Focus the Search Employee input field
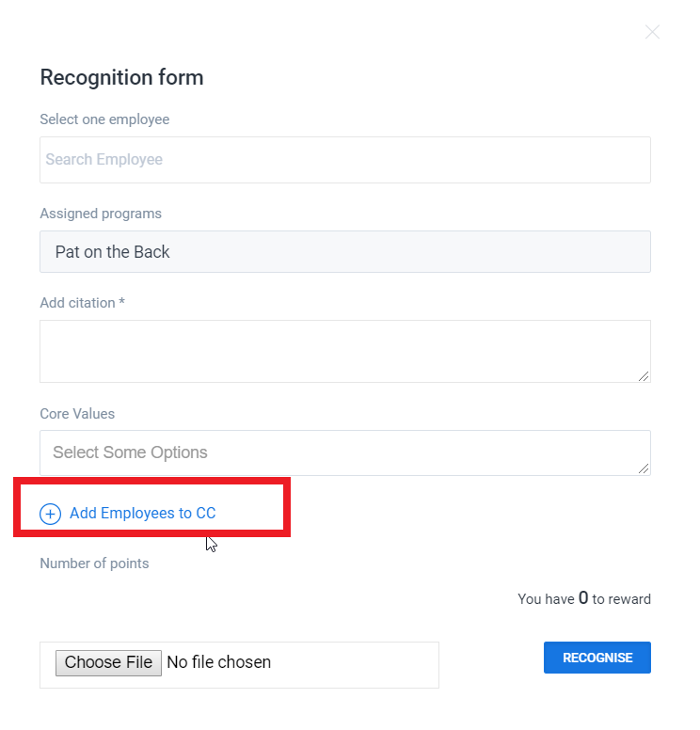700x730 pixels. [x=344, y=160]
